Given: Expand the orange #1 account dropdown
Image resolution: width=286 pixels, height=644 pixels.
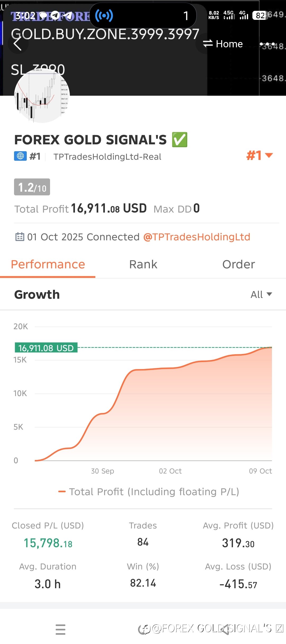Looking at the screenshot, I should pyautogui.click(x=260, y=155).
